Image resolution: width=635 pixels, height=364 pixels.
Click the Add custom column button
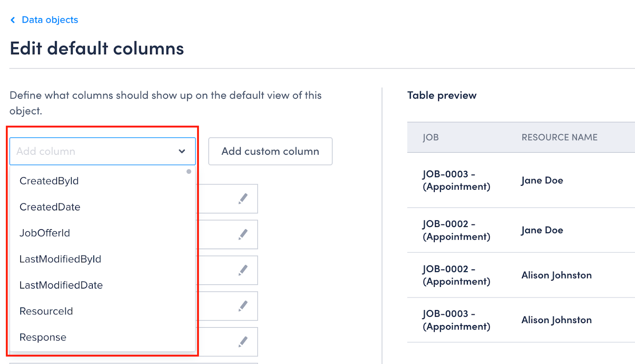[x=270, y=151]
